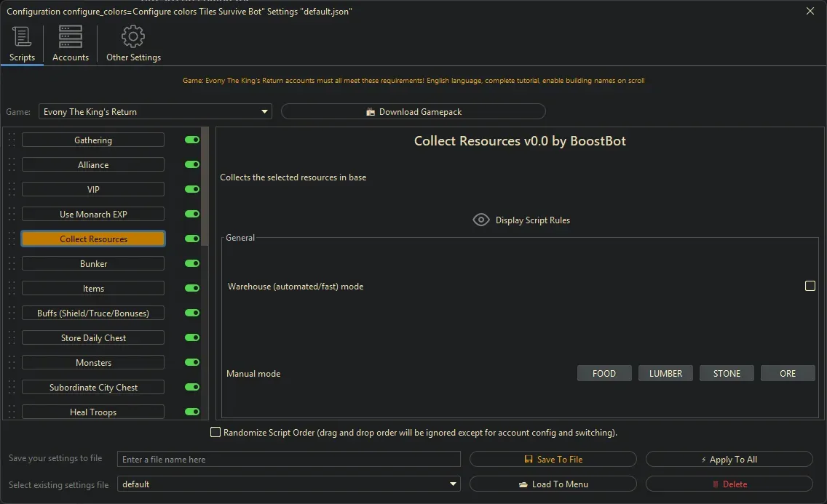This screenshot has width=827, height=504.
Task: Turn off the Bunker script toggle
Action: coord(191,263)
